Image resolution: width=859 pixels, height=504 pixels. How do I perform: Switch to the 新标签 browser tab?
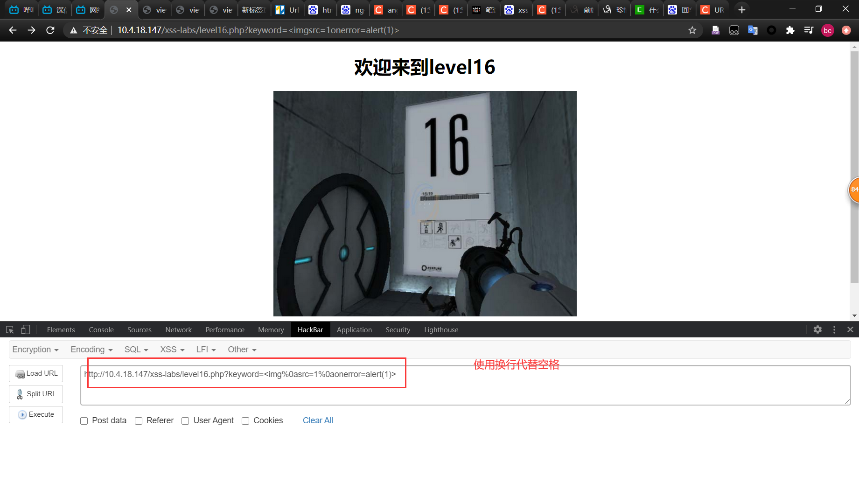click(254, 10)
